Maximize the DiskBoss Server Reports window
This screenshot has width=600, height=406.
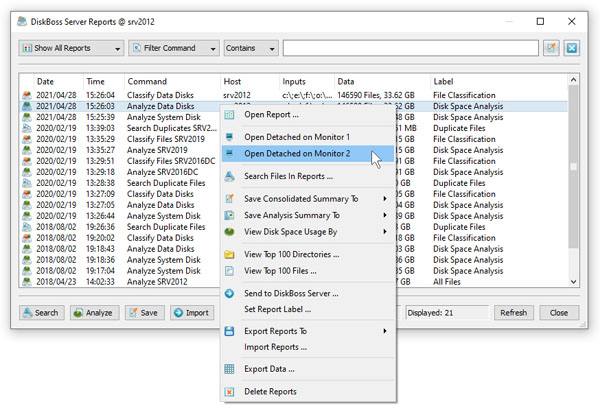pyautogui.click(x=540, y=21)
